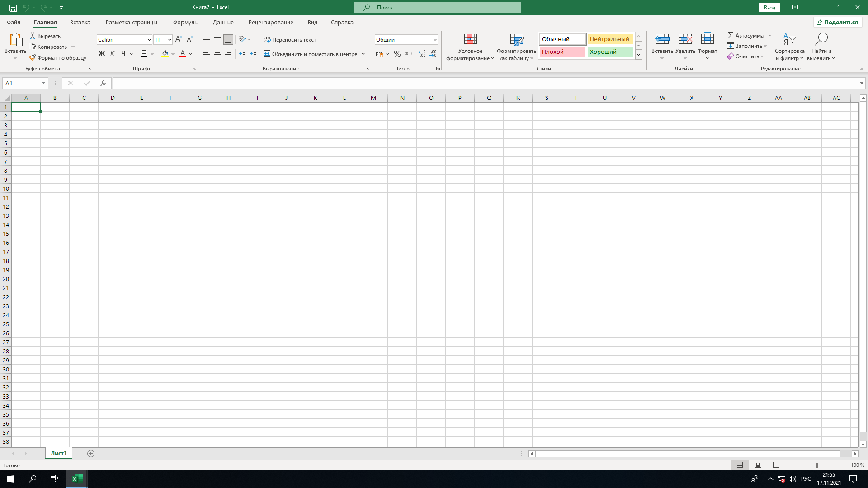Switch to the Вставка tab

point(80,22)
